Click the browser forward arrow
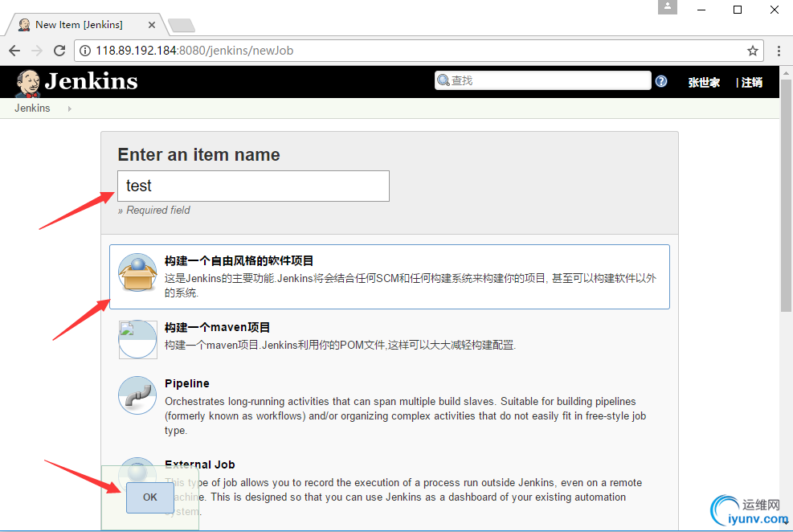 [37, 51]
